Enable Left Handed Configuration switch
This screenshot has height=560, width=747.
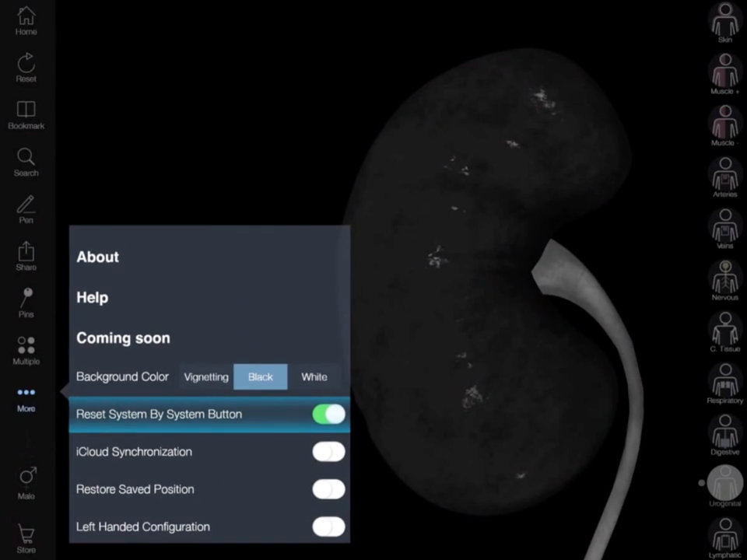(328, 527)
